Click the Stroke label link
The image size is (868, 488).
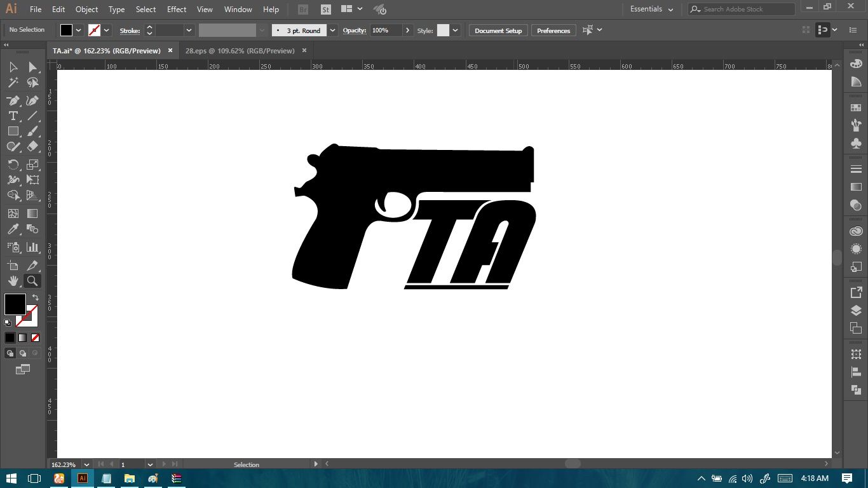[130, 30]
